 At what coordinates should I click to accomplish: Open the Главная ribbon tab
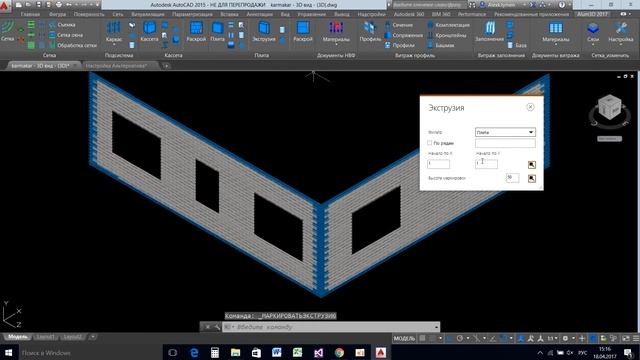pyautogui.click(x=30, y=14)
